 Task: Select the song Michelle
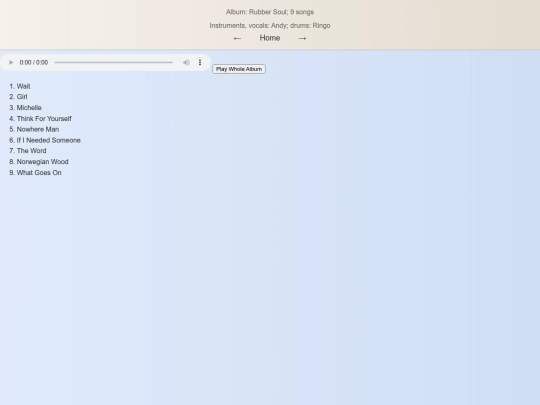(29, 108)
